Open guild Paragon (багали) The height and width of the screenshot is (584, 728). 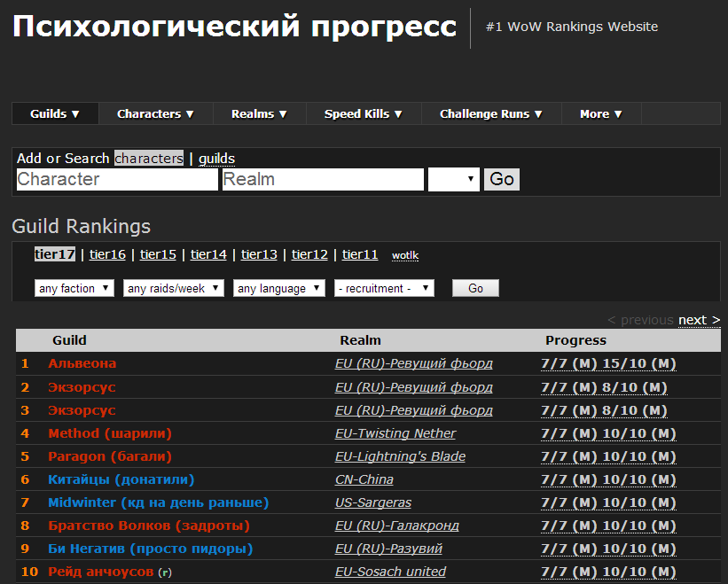point(110,456)
